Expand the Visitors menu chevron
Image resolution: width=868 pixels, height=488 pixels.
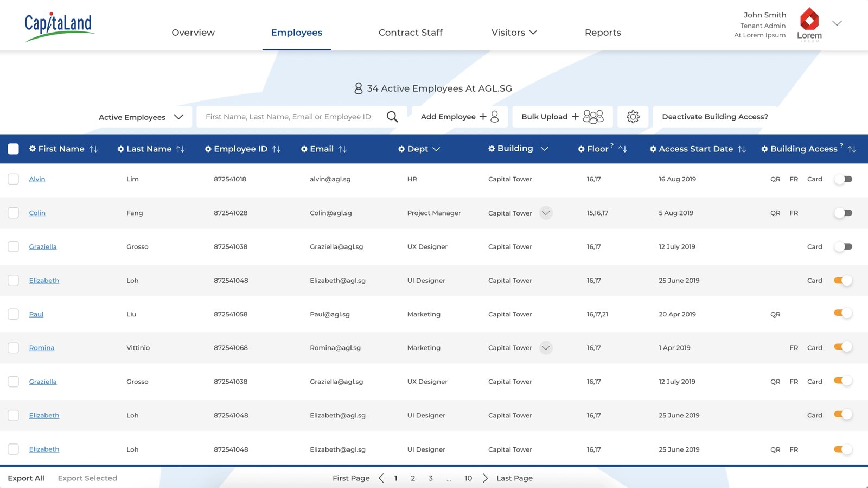tap(533, 33)
